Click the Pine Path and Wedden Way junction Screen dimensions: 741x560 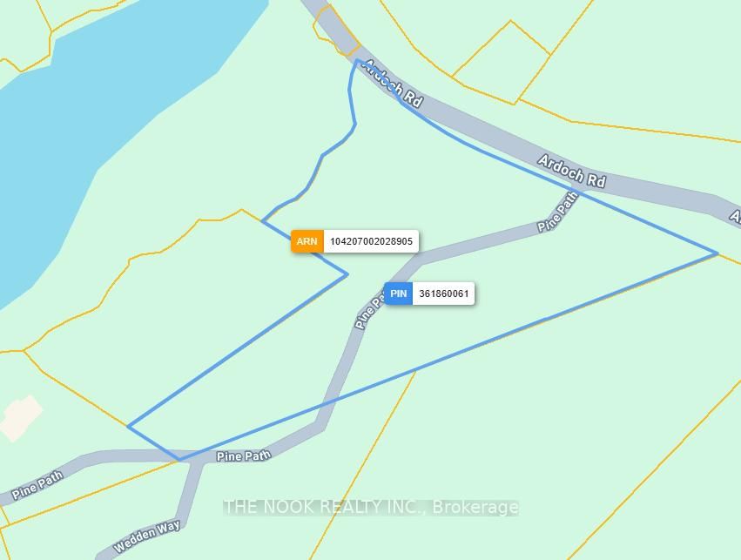(195, 458)
